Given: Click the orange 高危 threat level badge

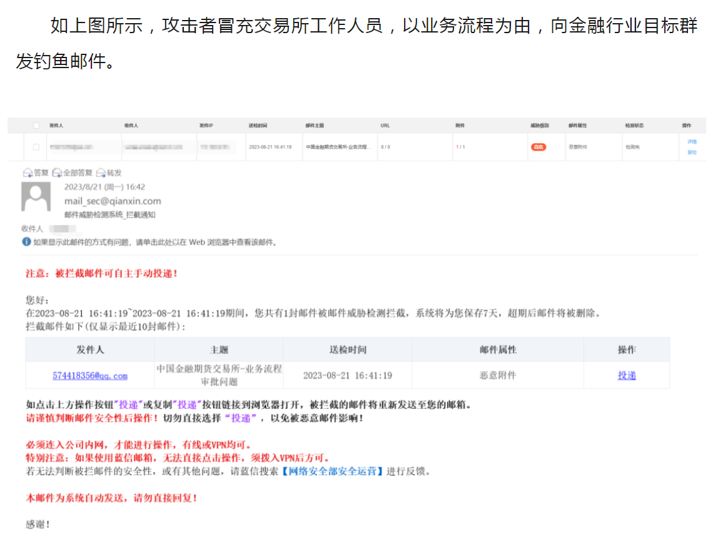Looking at the screenshot, I should click(x=538, y=147).
